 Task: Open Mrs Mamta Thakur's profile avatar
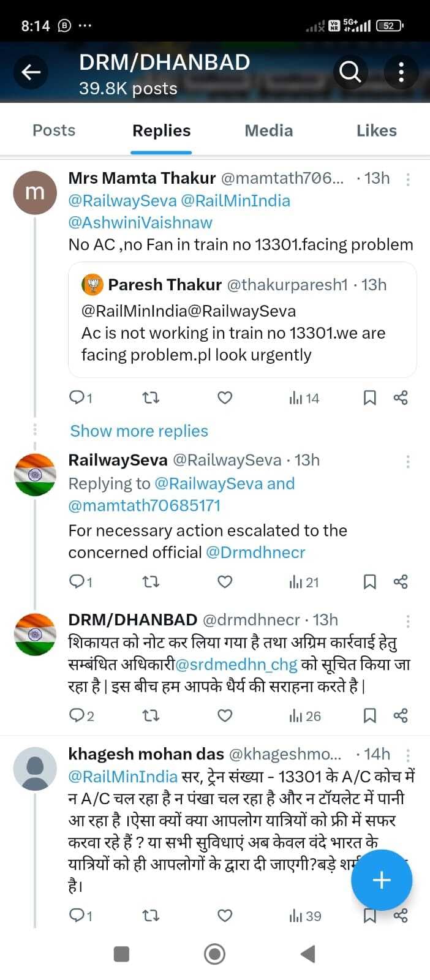[x=35, y=192]
